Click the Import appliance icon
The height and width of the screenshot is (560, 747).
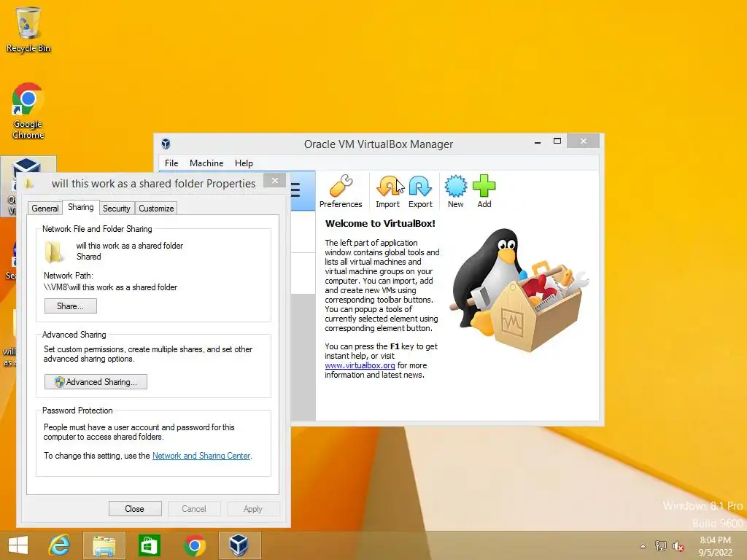pyautogui.click(x=388, y=192)
